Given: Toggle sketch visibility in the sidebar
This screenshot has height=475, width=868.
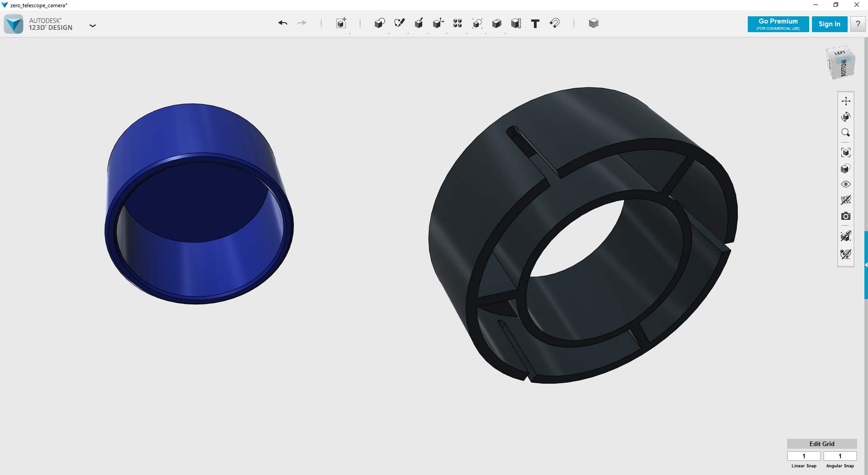Looking at the screenshot, I should [846, 254].
